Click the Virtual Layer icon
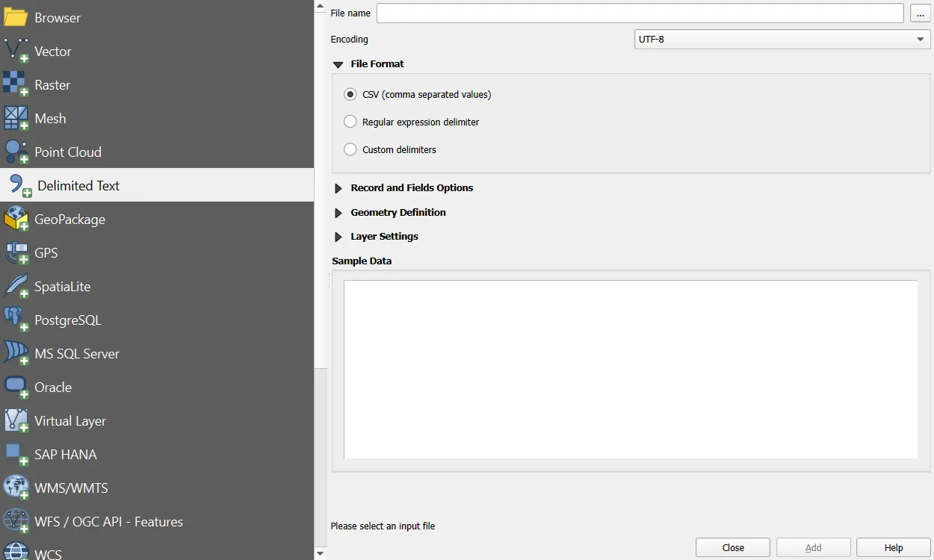 [x=16, y=420]
